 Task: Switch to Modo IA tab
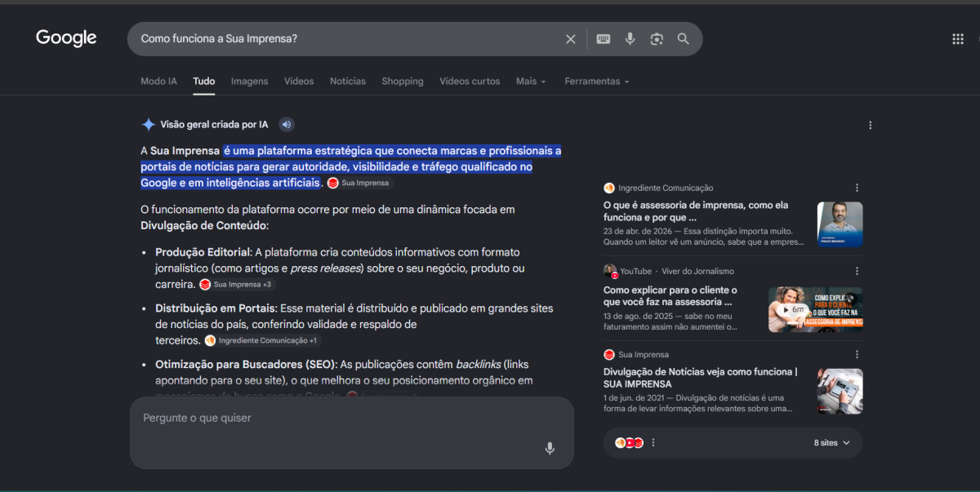tap(158, 82)
